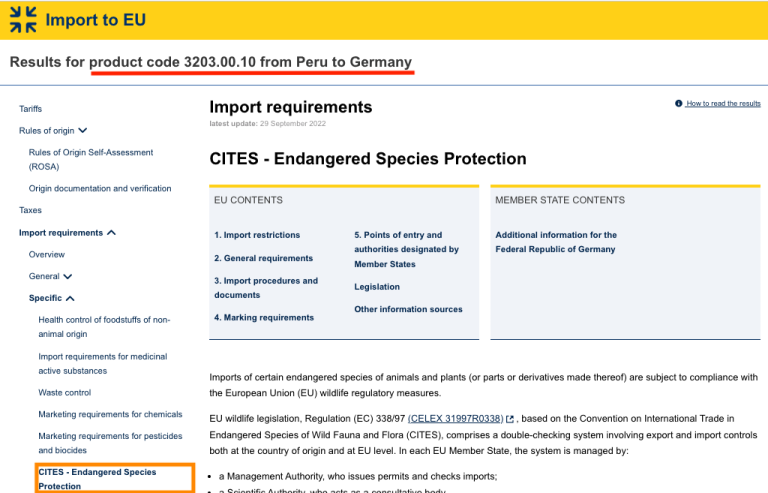Open Additional information for Federal Republic of Germany
The image size is (768, 493).
556,242
